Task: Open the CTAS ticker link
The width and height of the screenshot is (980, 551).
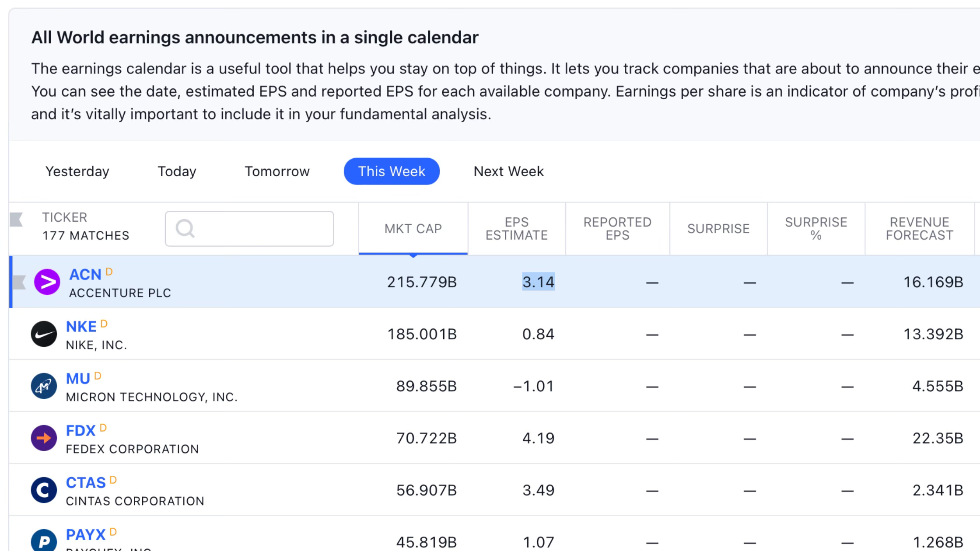Action: [86, 483]
